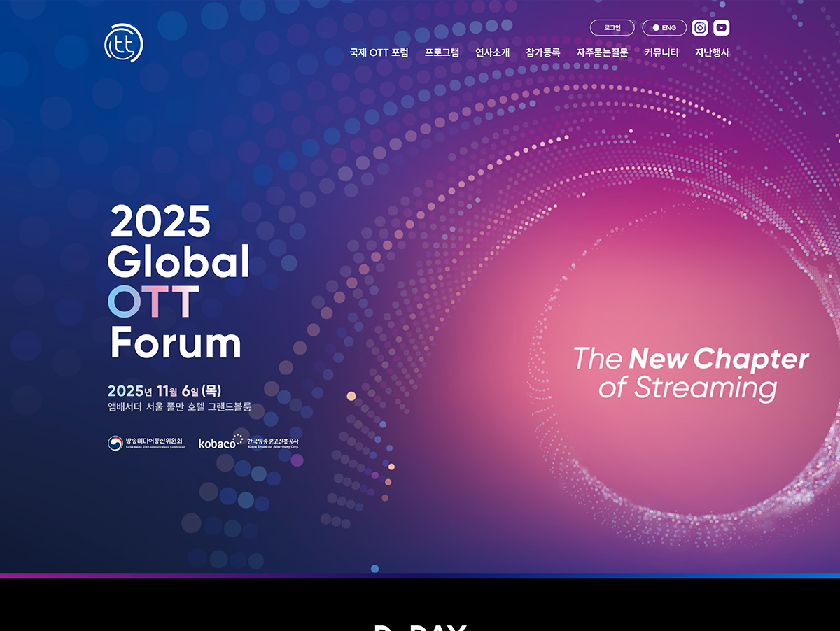Click the kobaco sponsor logo
The image size is (840, 631).
click(248, 442)
